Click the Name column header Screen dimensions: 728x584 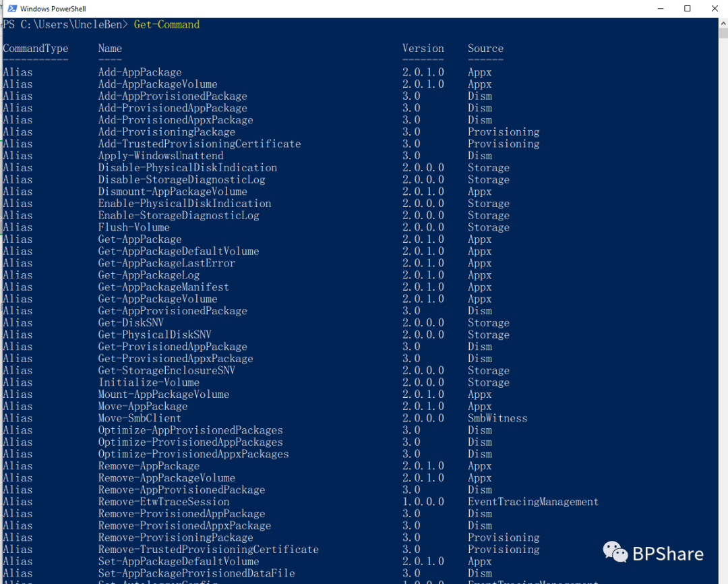[110, 49]
